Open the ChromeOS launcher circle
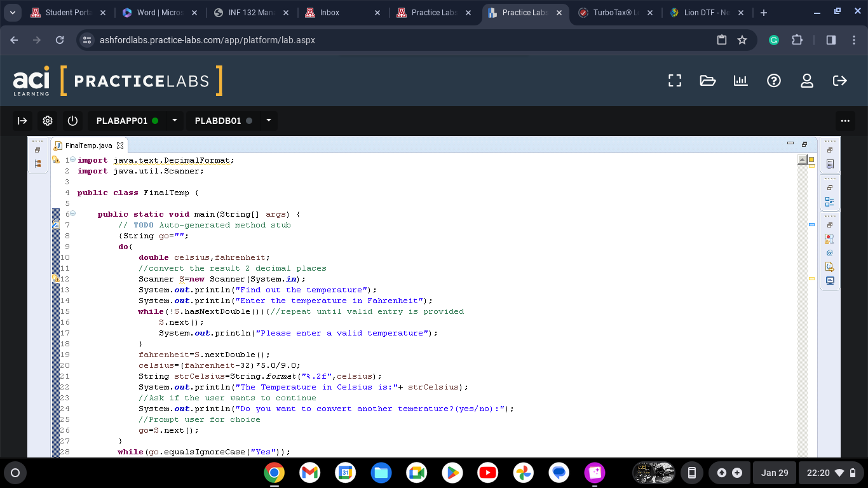The image size is (868, 488). pyautogui.click(x=15, y=473)
